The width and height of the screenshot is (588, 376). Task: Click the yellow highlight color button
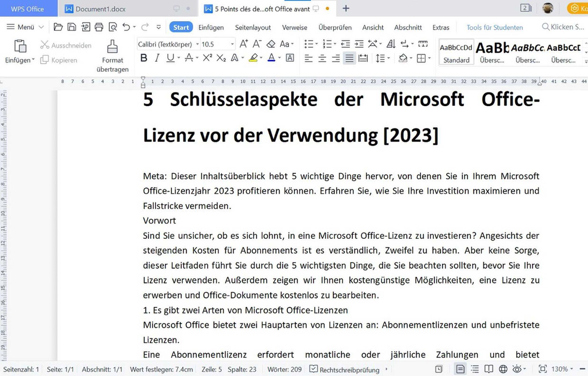coord(253,58)
